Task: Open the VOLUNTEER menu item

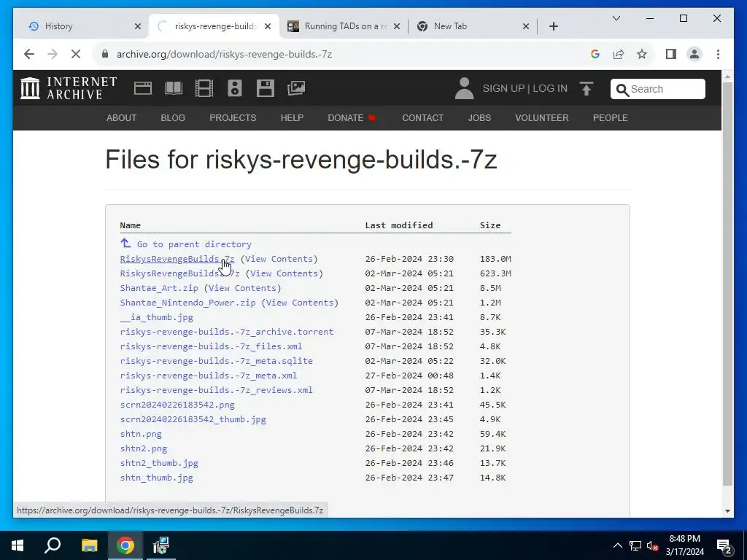Action: [x=542, y=118]
